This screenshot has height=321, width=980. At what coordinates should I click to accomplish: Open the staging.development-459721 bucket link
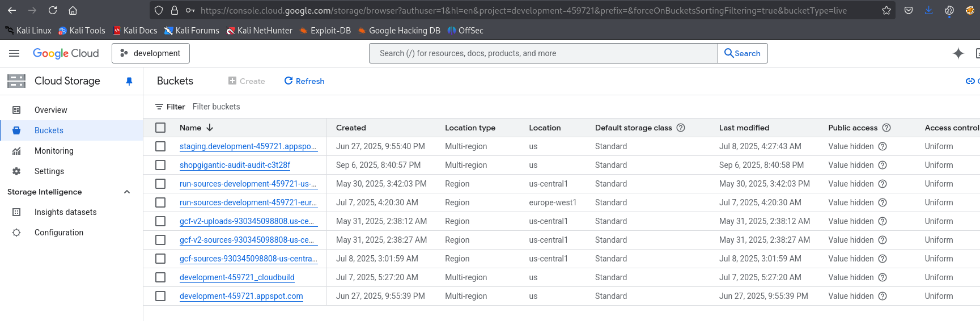pyautogui.click(x=248, y=146)
